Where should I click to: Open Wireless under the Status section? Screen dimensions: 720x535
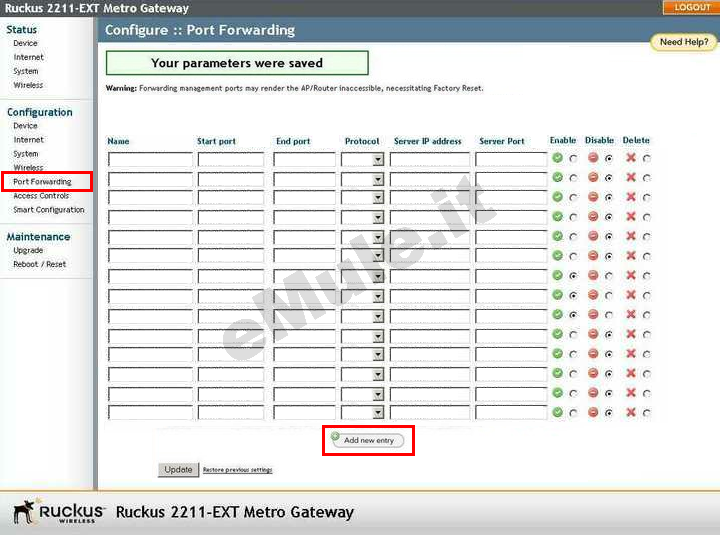tap(28, 85)
